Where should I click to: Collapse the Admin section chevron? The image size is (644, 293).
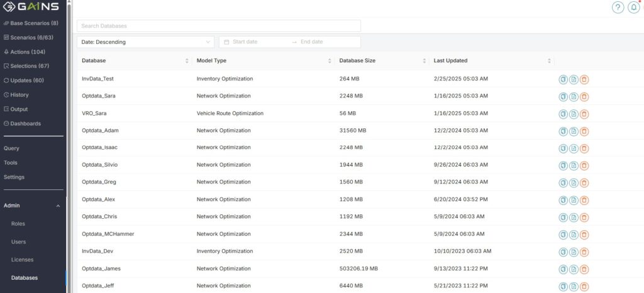coord(58,206)
